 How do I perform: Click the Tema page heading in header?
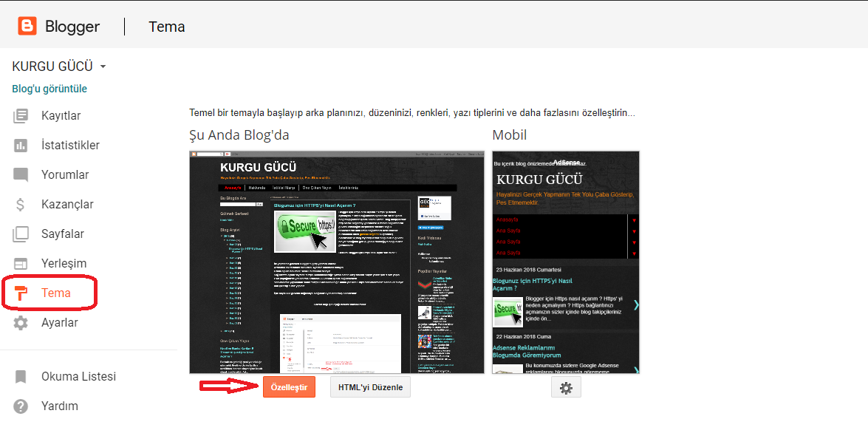[x=167, y=27]
